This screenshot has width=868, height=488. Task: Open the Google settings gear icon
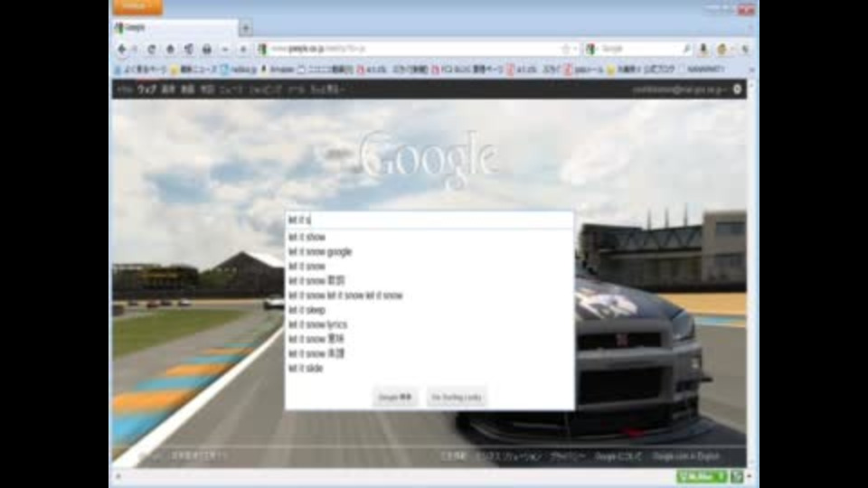pyautogui.click(x=737, y=89)
